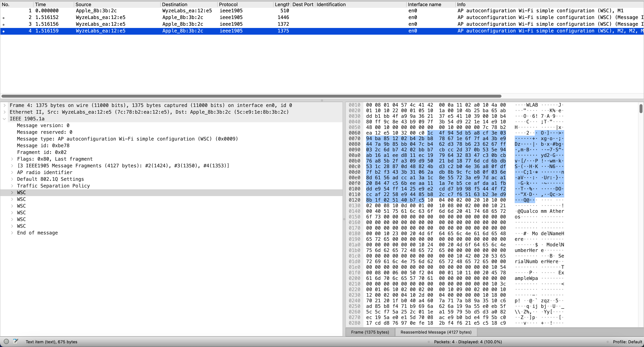
Task: Switch to Reassembled Message (4127 bytes) tab
Action: click(x=436, y=332)
